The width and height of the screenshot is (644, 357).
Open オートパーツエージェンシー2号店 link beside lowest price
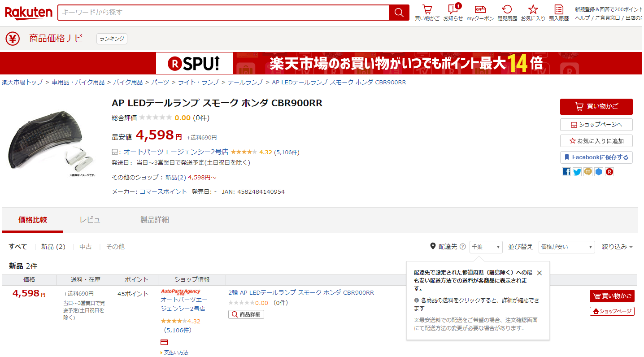pos(176,152)
